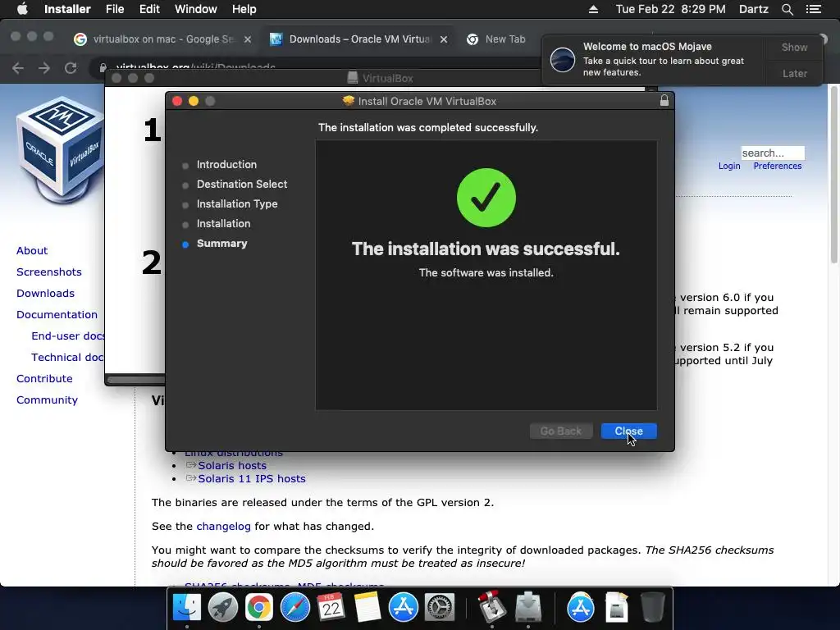Launch Launchpad rocket icon in Dock
The width and height of the screenshot is (840, 630).
coord(223,608)
